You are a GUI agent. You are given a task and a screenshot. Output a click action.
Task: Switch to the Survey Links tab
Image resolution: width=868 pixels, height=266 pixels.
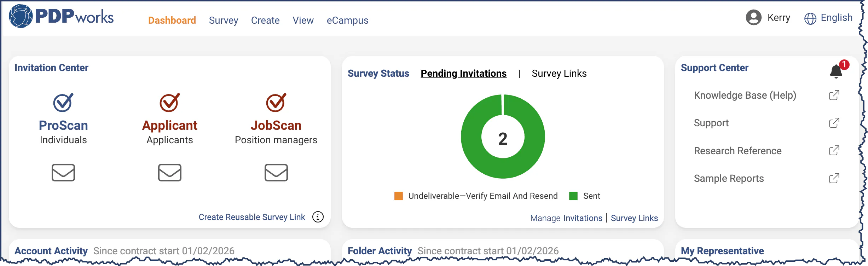click(x=559, y=74)
